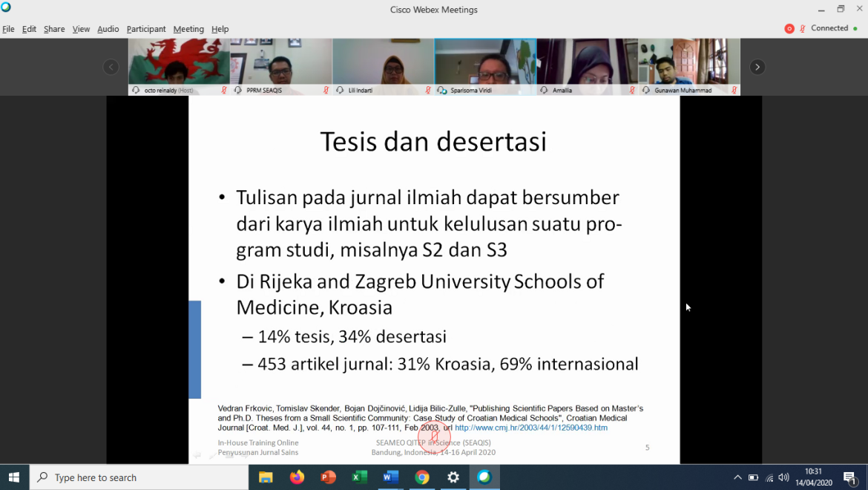
Task: Toggle mute for Gunawan Muhammad
Action: [734, 91]
